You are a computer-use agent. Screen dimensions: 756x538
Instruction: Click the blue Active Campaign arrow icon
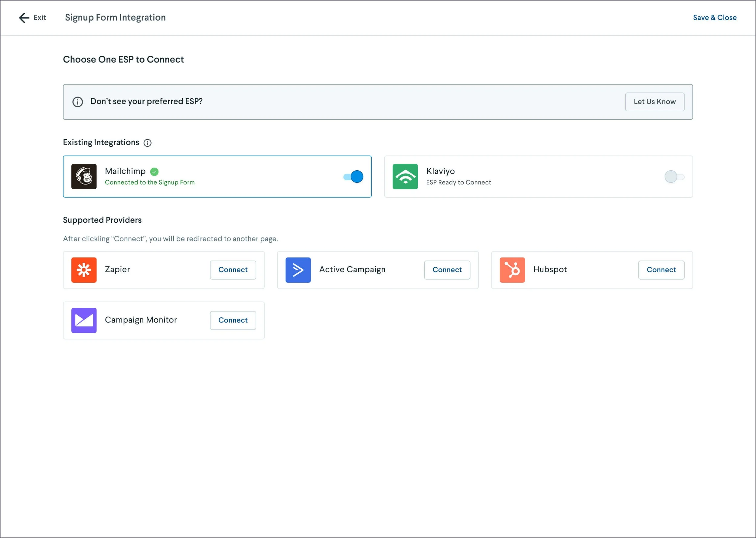(298, 270)
